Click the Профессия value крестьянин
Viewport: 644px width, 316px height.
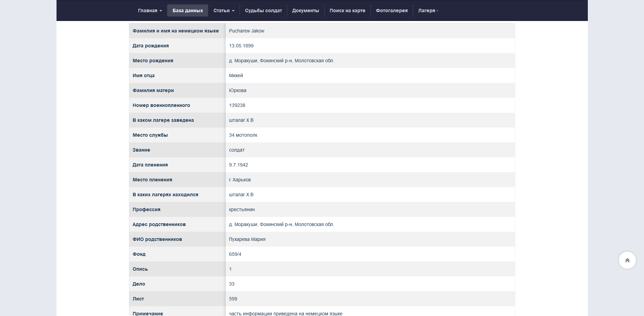pos(242,209)
